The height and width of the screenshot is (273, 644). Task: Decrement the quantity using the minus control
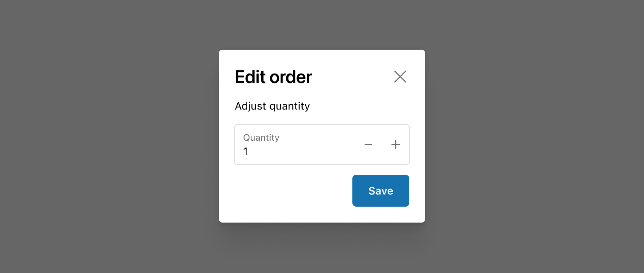pyautogui.click(x=368, y=144)
